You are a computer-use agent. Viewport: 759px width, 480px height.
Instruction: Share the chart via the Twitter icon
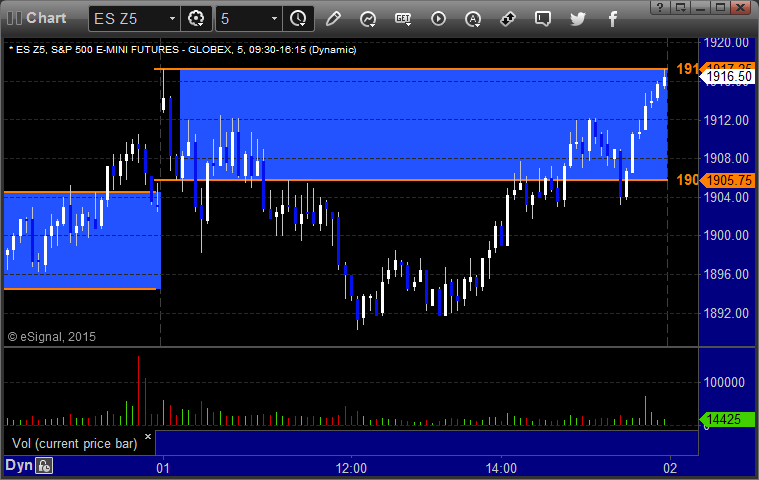coord(577,19)
